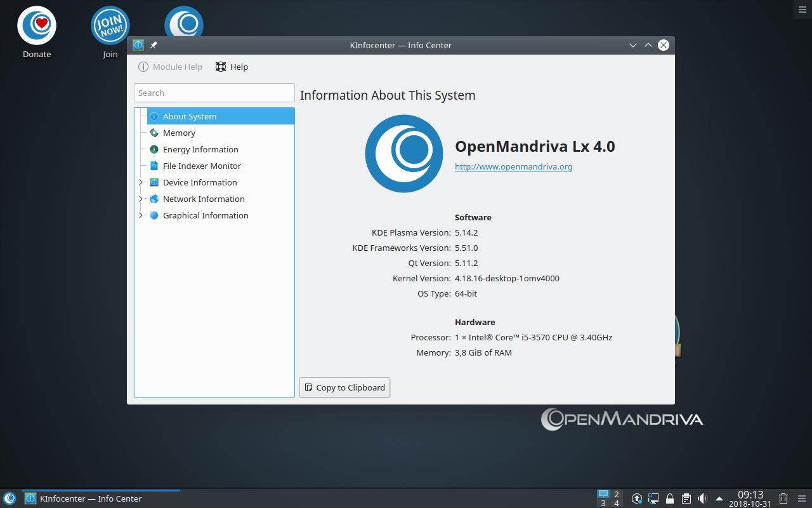Click the File Indexer Monitor icon
Viewport: 812px width, 508px height.
[154, 166]
